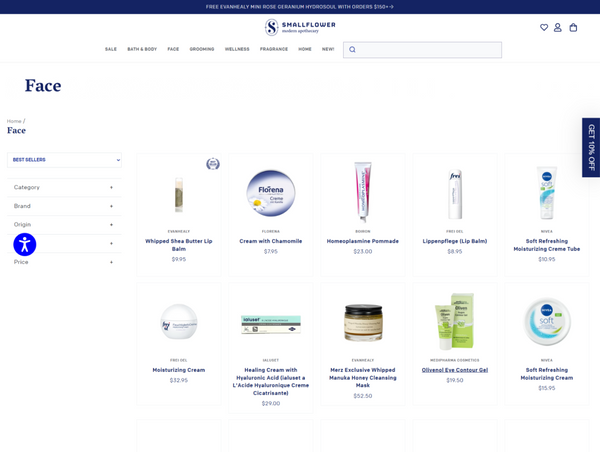Open the Fragrance menu

(x=274, y=49)
